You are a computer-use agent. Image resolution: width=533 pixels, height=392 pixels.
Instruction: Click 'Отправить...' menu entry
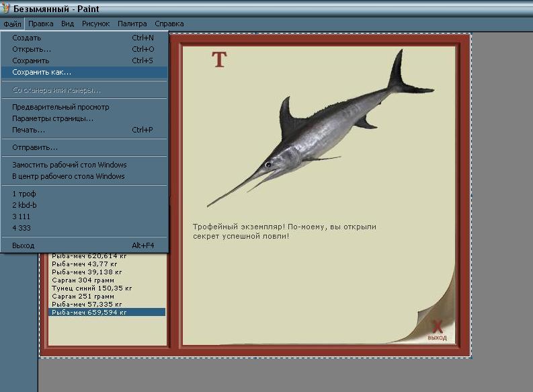click(84, 147)
